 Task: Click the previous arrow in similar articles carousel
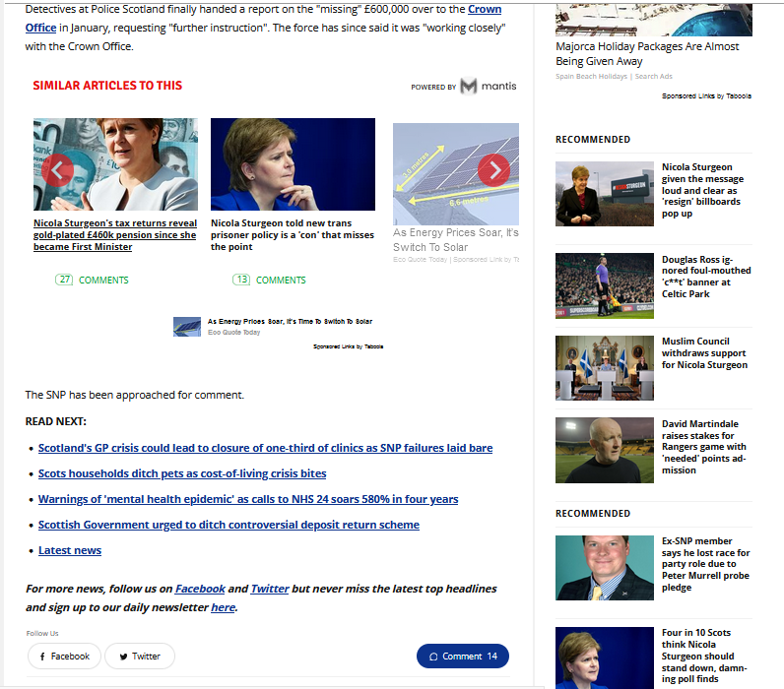pos(57,170)
